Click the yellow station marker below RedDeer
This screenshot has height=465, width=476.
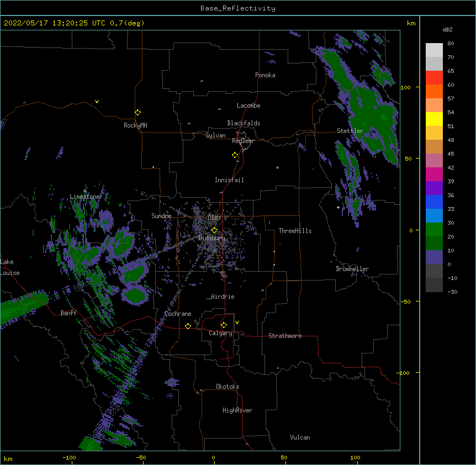(x=235, y=155)
